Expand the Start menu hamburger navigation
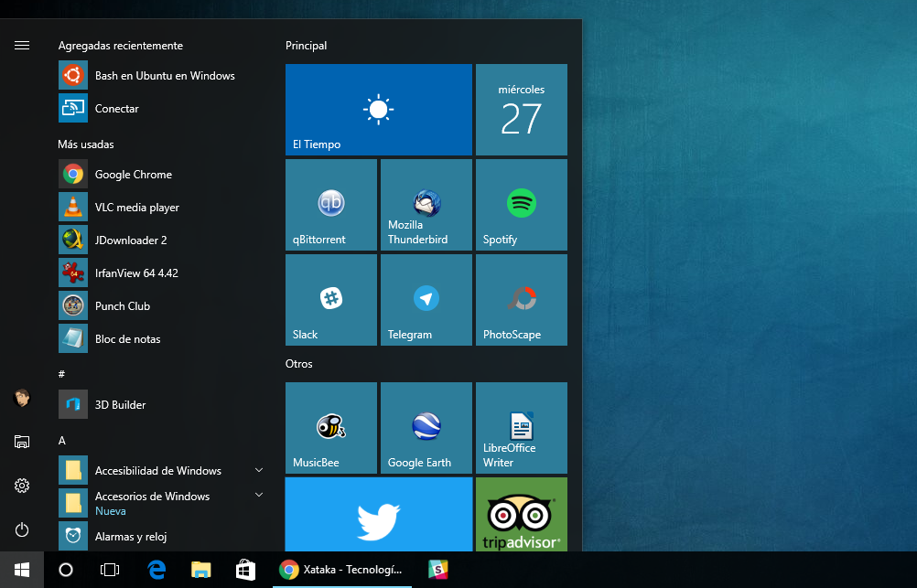The image size is (917, 588). coord(22,46)
